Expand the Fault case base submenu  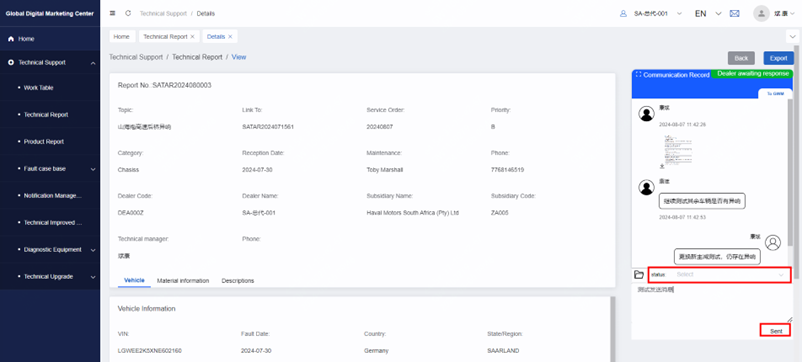93,169
